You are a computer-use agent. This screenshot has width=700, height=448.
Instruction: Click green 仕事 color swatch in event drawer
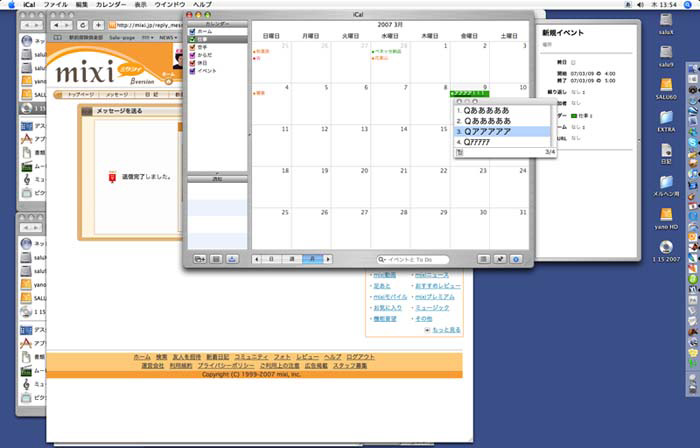point(574,116)
